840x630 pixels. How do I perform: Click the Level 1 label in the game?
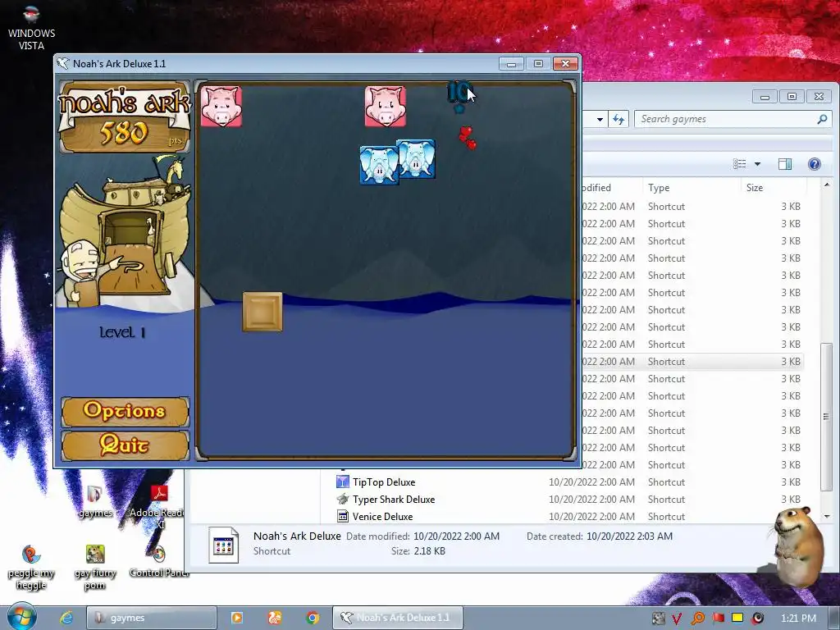click(x=123, y=332)
